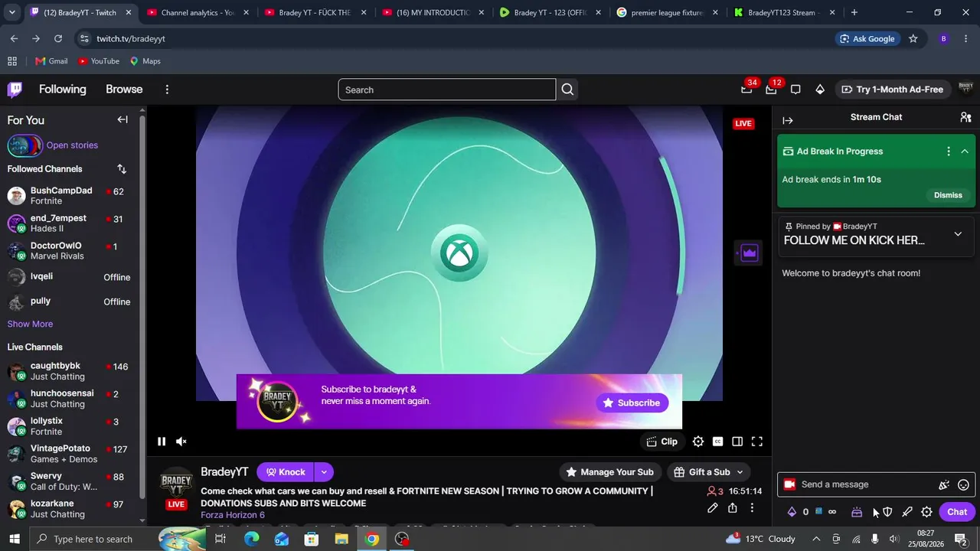Click Manage Your Sub button

610,472
